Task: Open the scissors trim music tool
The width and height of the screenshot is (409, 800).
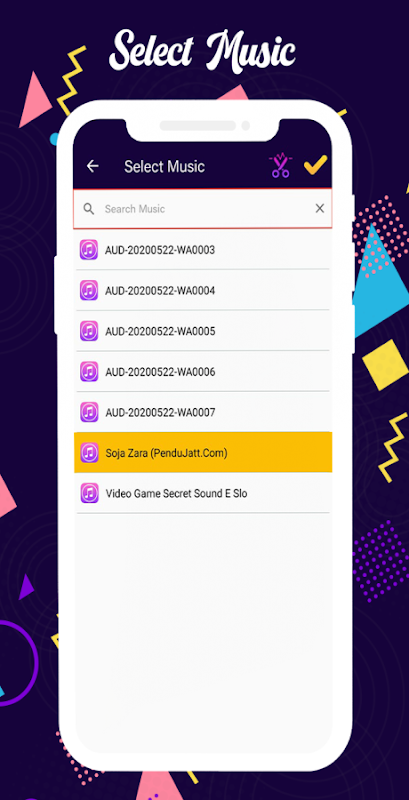Action: point(279,166)
